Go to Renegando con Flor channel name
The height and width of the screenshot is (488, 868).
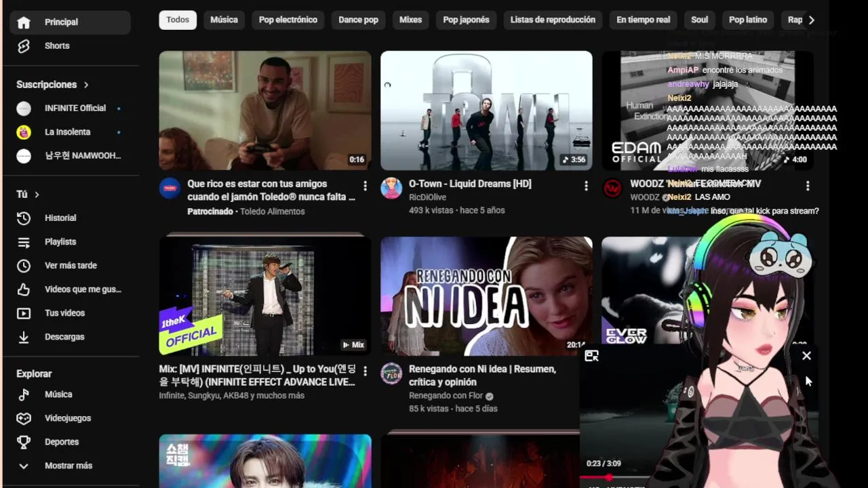coord(446,396)
